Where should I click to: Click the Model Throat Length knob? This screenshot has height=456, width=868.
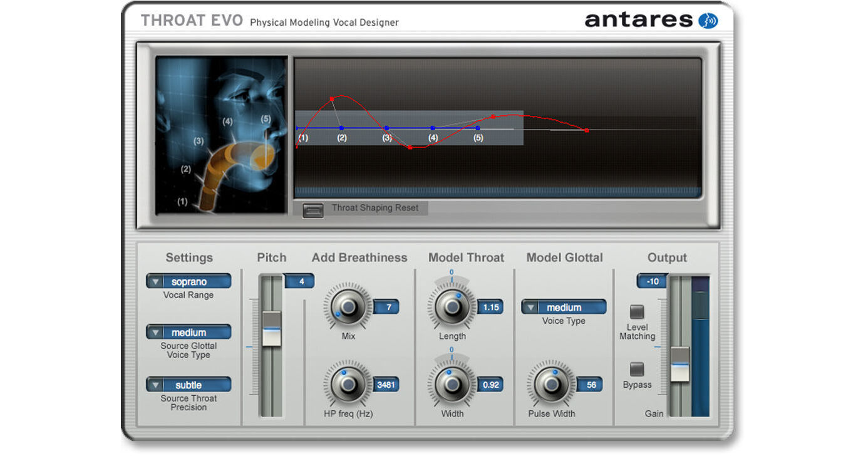(x=452, y=306)
